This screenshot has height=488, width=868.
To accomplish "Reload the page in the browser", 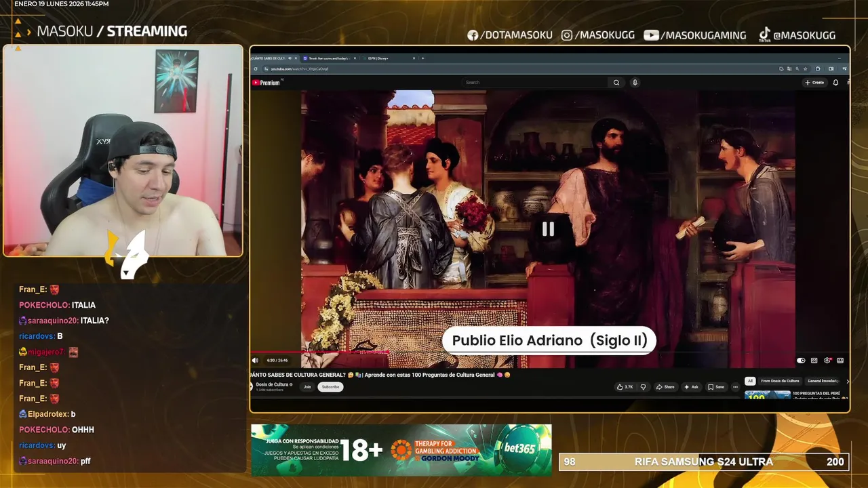I will [x=256, y=68].
